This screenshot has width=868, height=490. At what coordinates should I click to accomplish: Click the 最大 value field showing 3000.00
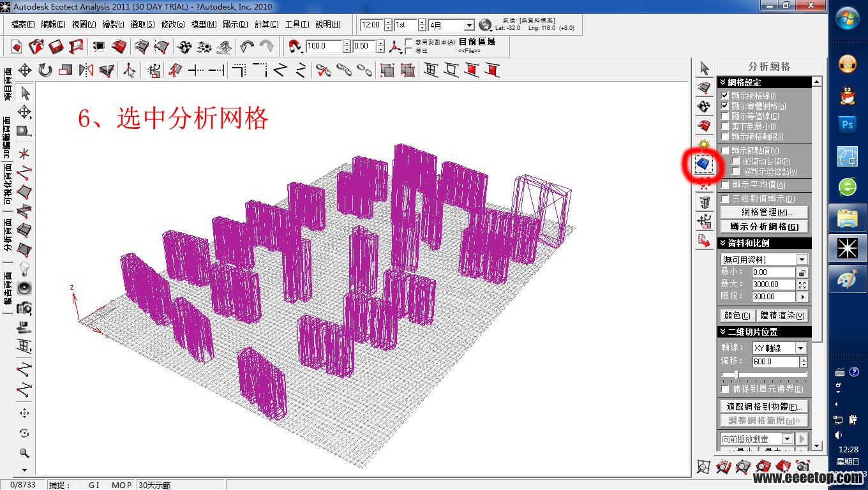[x=773, y=285]
